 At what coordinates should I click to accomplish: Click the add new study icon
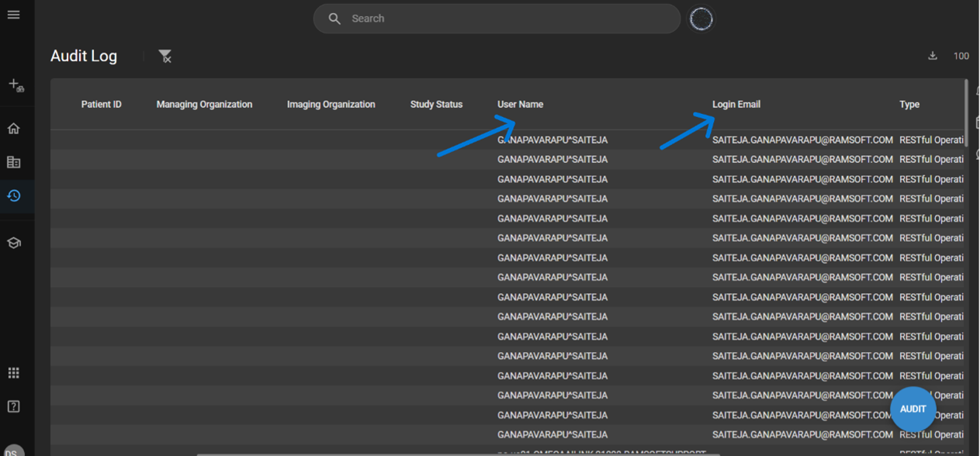point(16,85)
